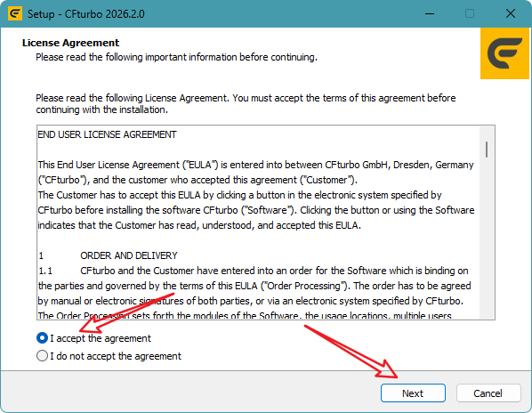Click "END USER LICENSE AGREEMENT" heading text

pyautogui.click(x=107, y=134)
